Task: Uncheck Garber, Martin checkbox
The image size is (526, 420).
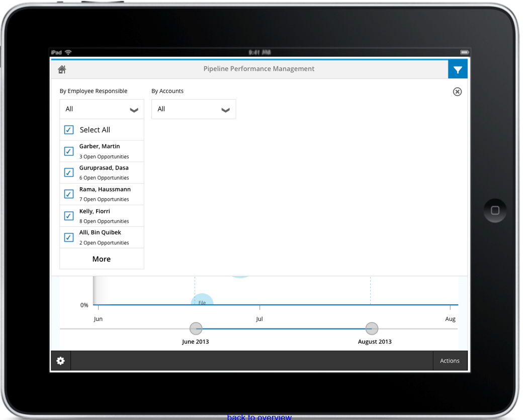Action: pyautogui.click(x=69, y=151)
